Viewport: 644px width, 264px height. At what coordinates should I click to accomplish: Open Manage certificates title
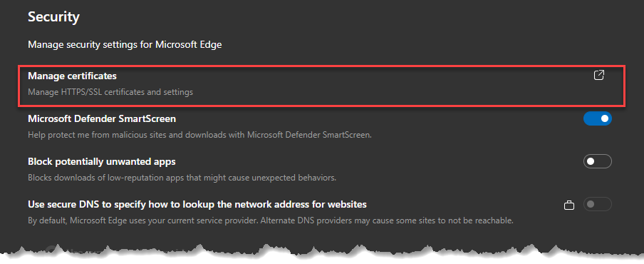(72, 76)
